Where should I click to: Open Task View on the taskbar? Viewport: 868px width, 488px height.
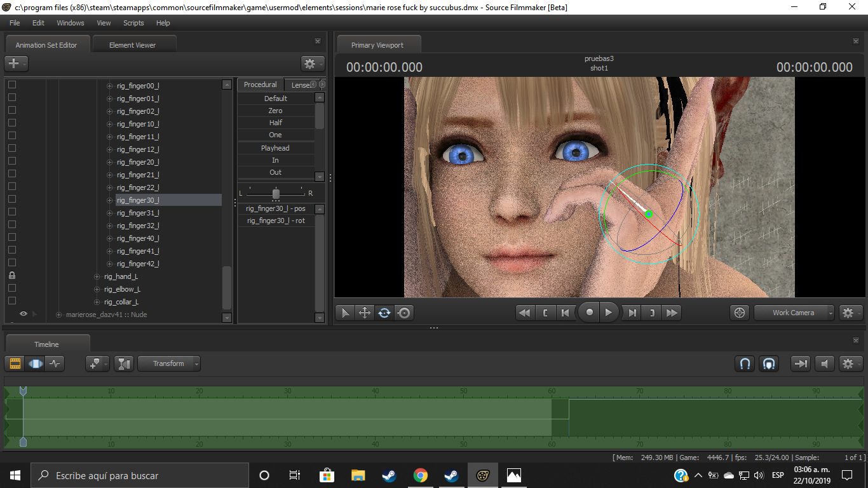[x=295, y=475]
